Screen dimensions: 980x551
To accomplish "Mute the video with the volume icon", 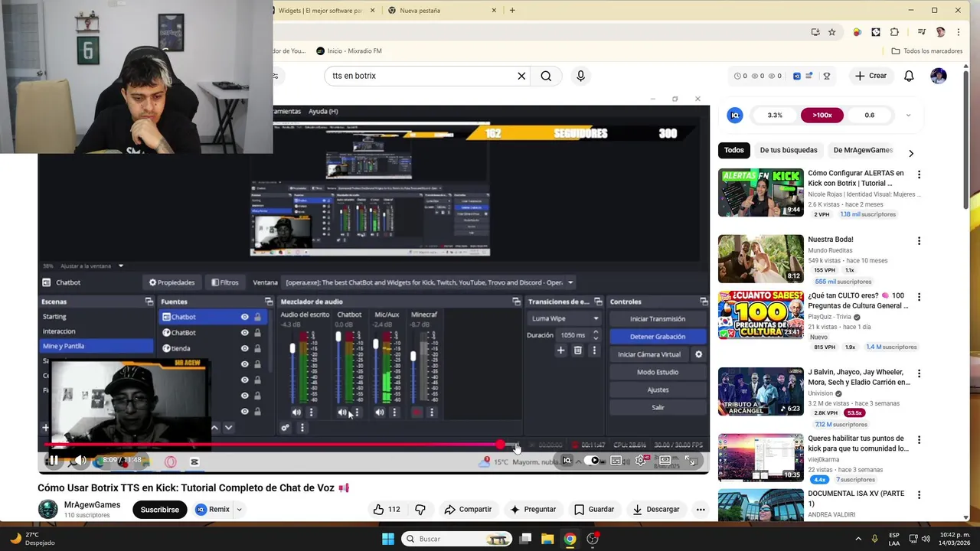I will click(80, 461).
